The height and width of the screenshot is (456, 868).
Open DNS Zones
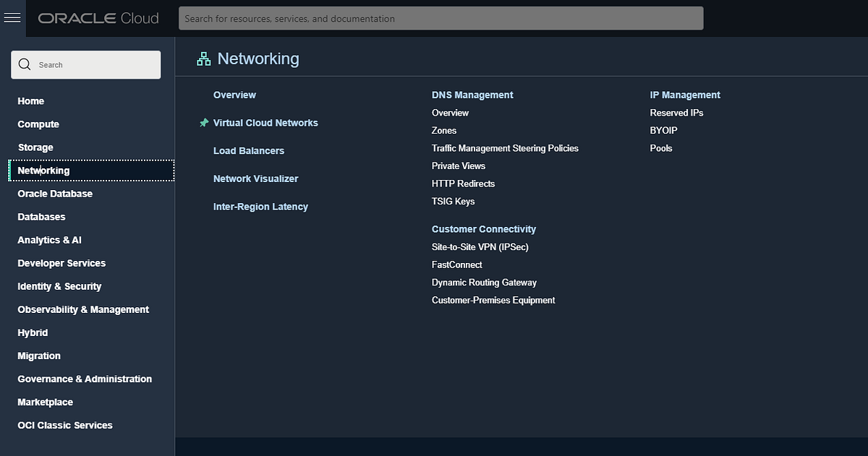[443, 130]
